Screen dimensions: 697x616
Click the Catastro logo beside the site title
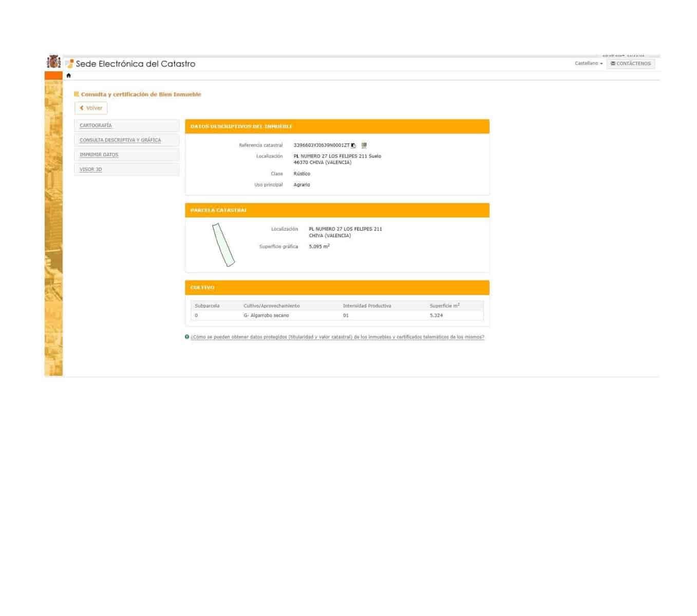click(69, 64)
